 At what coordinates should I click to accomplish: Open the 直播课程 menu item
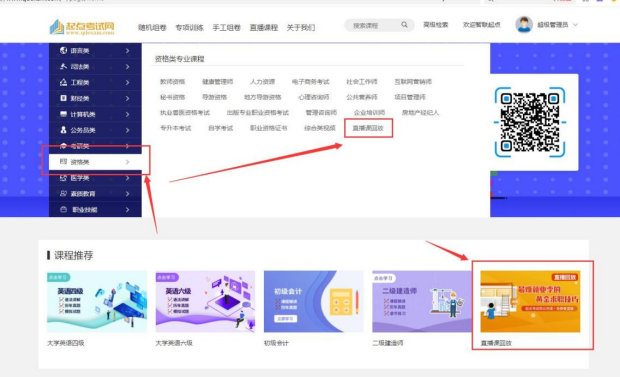click(264, 27)
